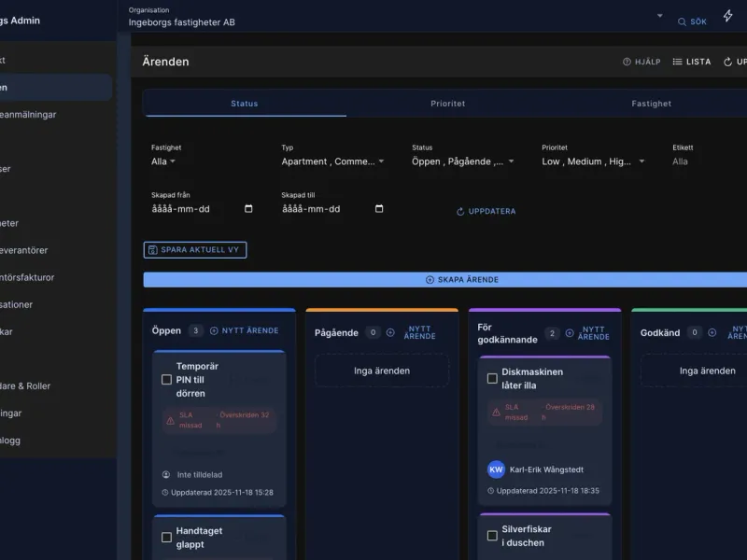
Task: Click the Godkänd column count badge 0
Action: (695, 332)
